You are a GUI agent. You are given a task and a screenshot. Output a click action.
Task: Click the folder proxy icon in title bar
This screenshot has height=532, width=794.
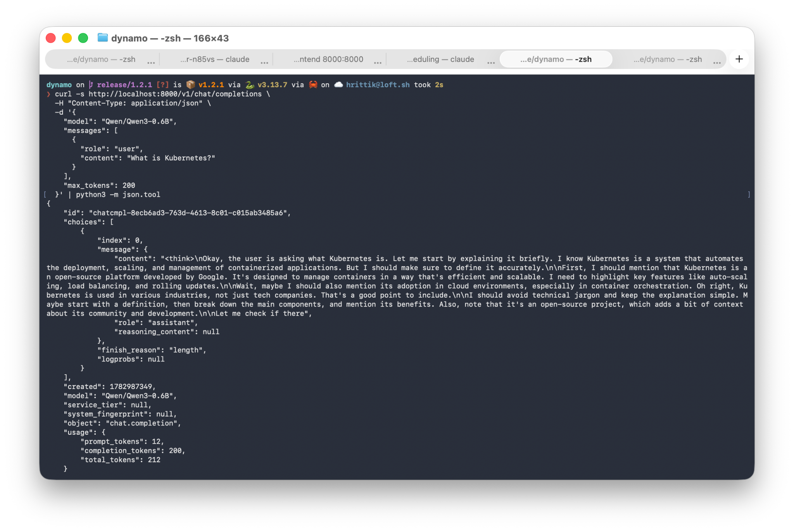point(102,38)
